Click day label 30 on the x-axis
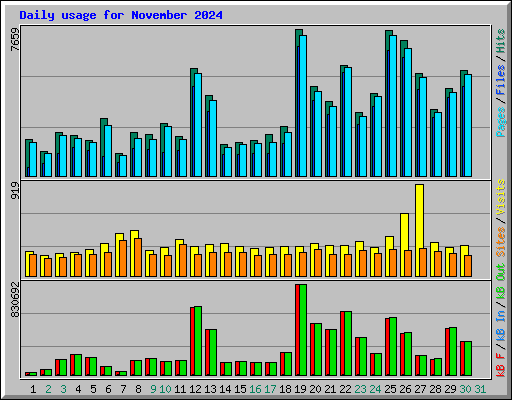The height and width of the screenshot is (400, 512). pyautogui.click(x=465, y=389)
